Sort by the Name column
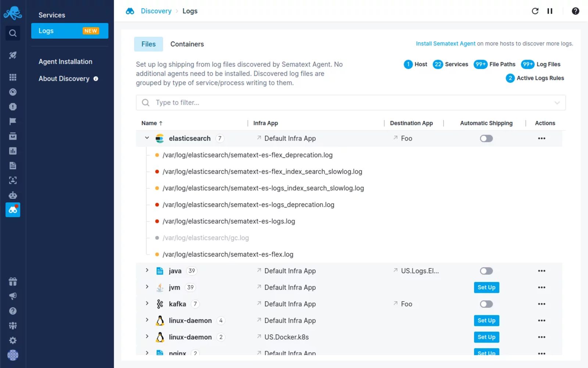Screen dimensions: 588x368 point(152,123)
